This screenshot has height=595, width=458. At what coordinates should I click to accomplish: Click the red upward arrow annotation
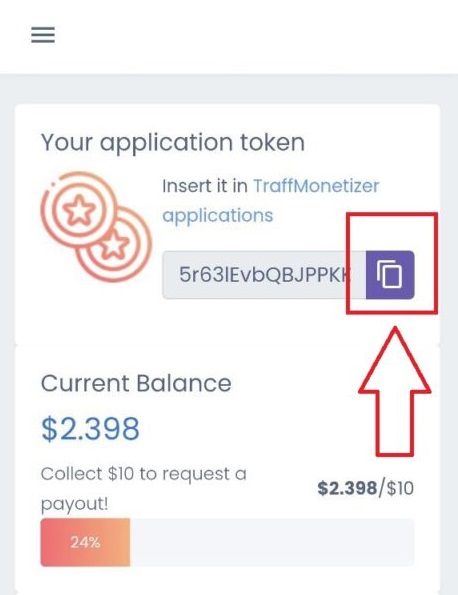pos(395,391)
